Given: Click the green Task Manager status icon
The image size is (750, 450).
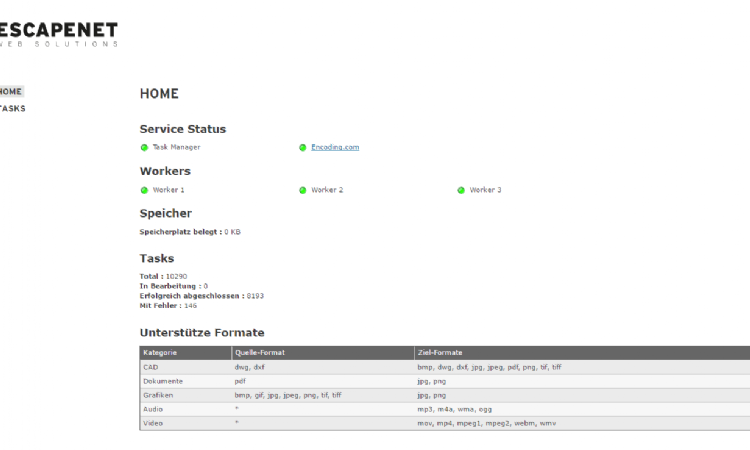Looking at the screenshot, I should tap(144, 148).
